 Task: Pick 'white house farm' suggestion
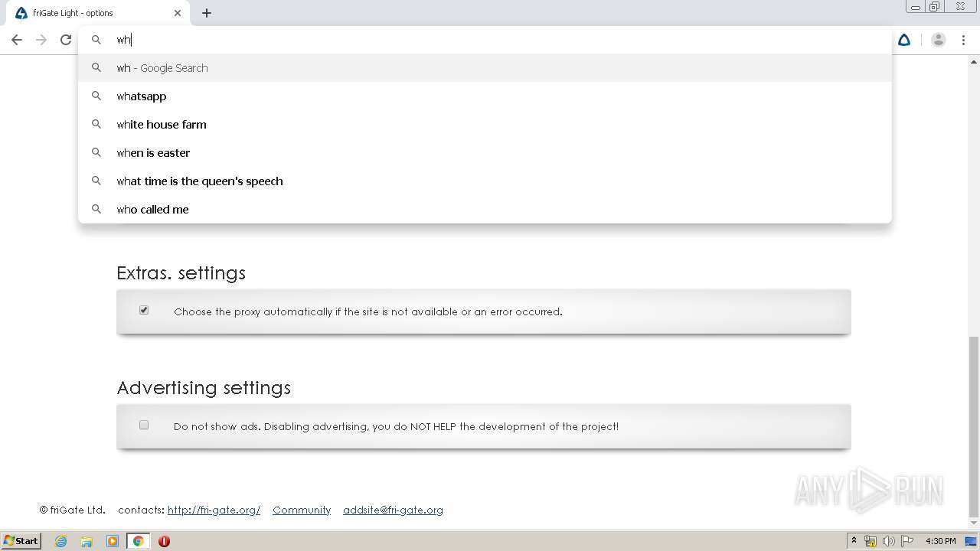coord(485,125)
